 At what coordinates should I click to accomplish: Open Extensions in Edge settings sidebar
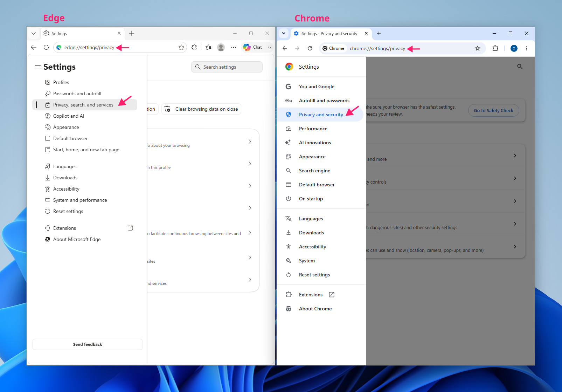point(85,228)
